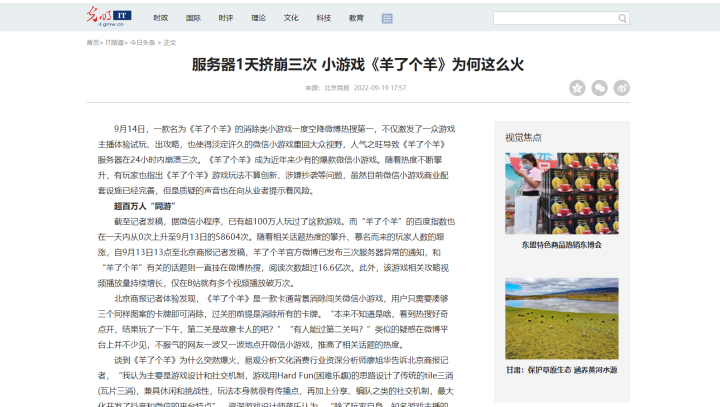
Task: Go to IT频道 in breadcrumb
Action: click(114, 43)
